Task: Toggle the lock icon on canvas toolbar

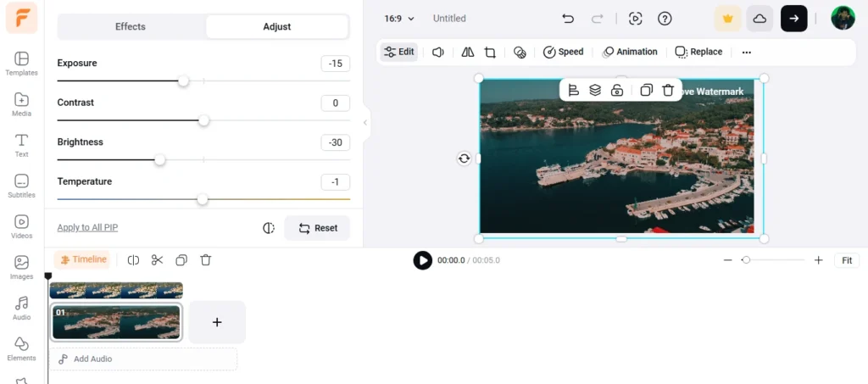Action: [x=617, y=90]
